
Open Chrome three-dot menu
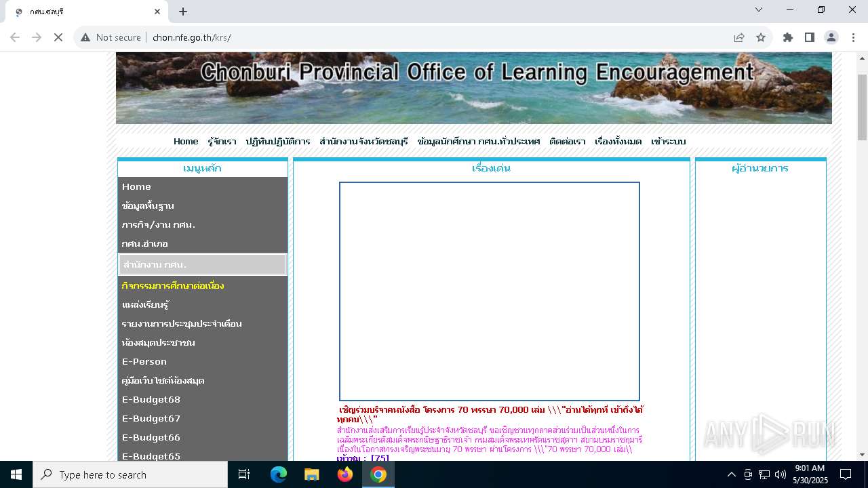click(x=853, y=37)
